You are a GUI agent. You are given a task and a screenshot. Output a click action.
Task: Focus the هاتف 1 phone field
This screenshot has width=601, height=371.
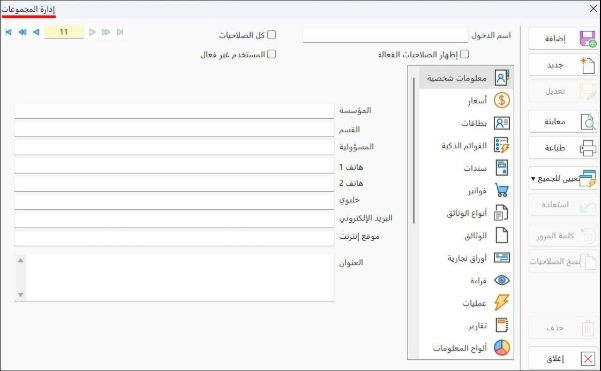(174, 166)
